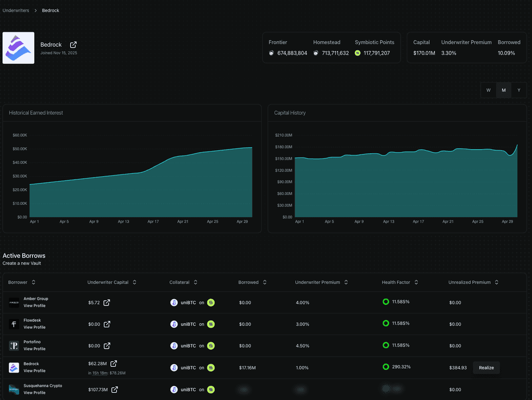Click the Historical Earned Interest chart area
532x400 pixels.
click(x=141, y=176)
